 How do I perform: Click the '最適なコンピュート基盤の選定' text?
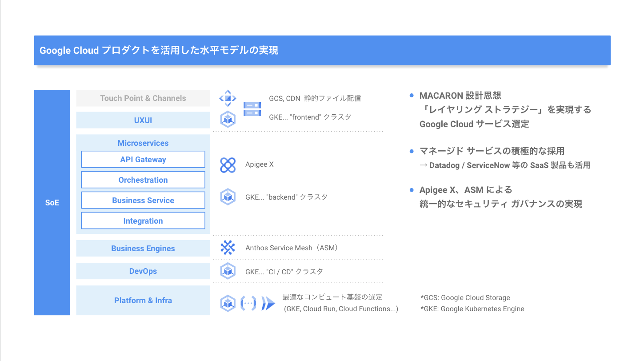coord(332,297)
